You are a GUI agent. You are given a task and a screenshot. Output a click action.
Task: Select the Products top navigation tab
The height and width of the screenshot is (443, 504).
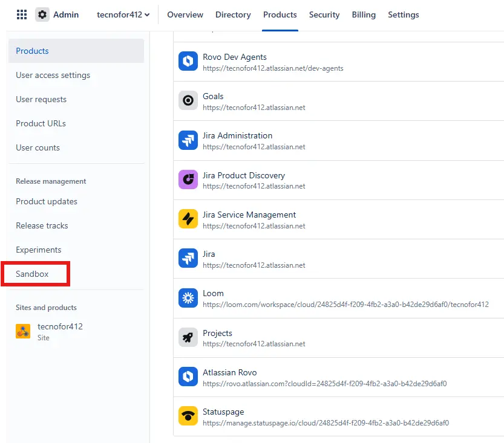[280, 15]
